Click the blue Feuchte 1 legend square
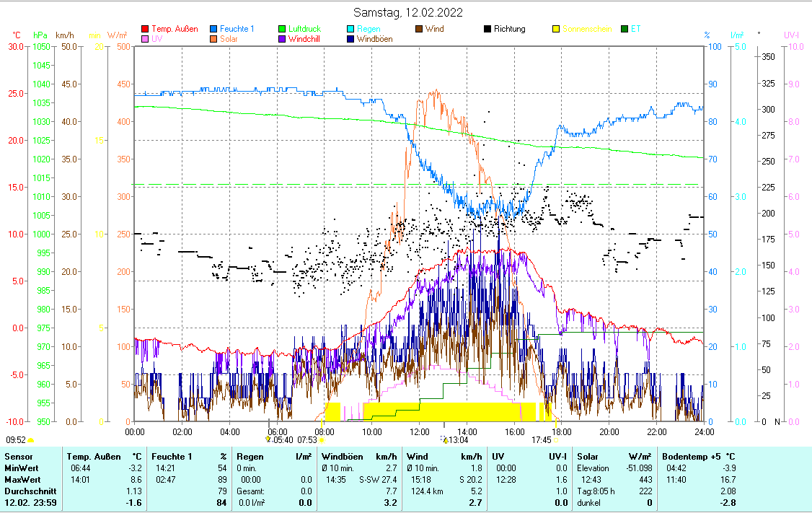Viewport: 812px width, 513px height. point(214,30)
